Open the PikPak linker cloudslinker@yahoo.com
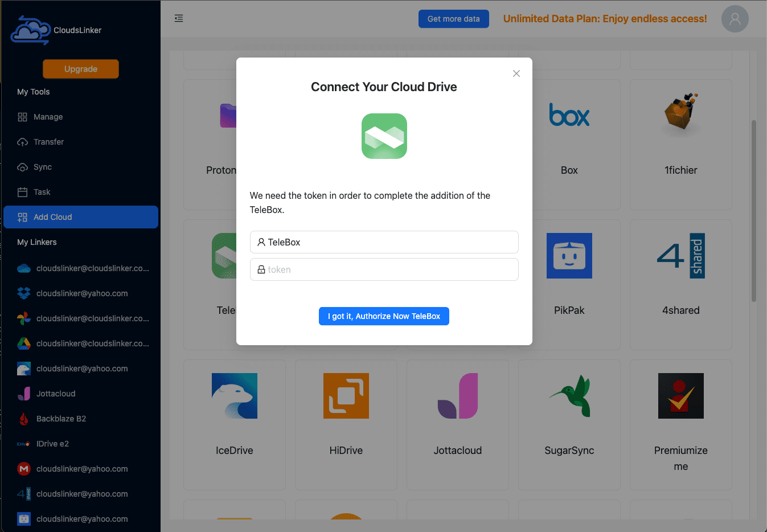 (x=81, y=519)
